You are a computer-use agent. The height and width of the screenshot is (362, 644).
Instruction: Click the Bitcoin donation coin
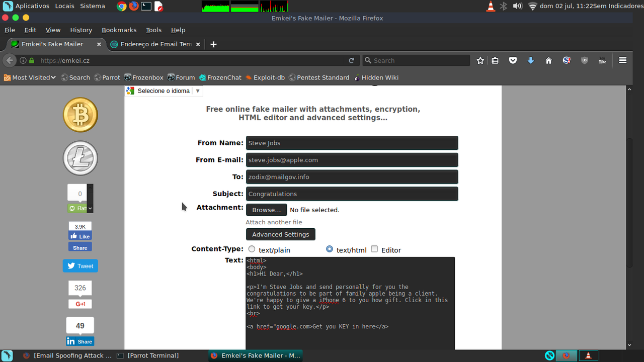click(x=80, y=115)
